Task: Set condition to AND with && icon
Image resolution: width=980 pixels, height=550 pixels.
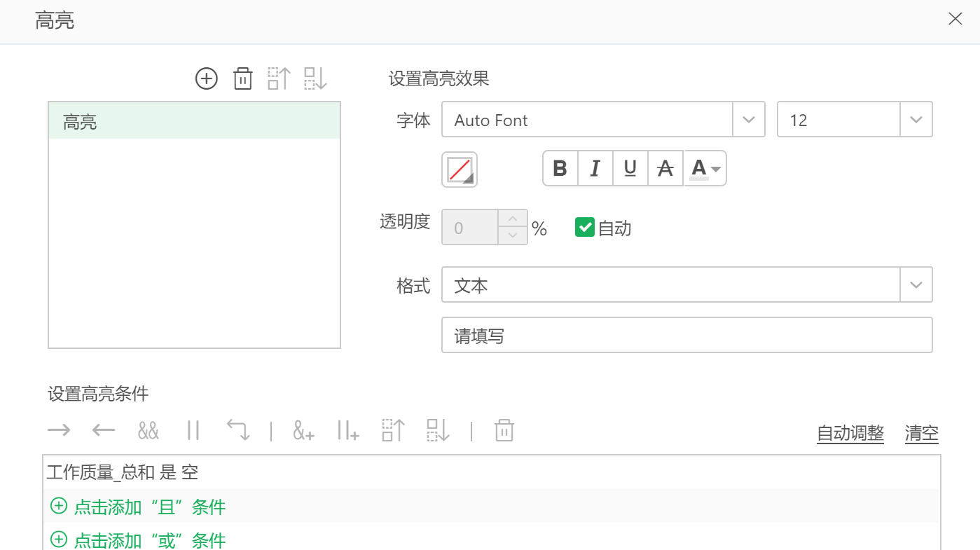Action: (149, 430)
